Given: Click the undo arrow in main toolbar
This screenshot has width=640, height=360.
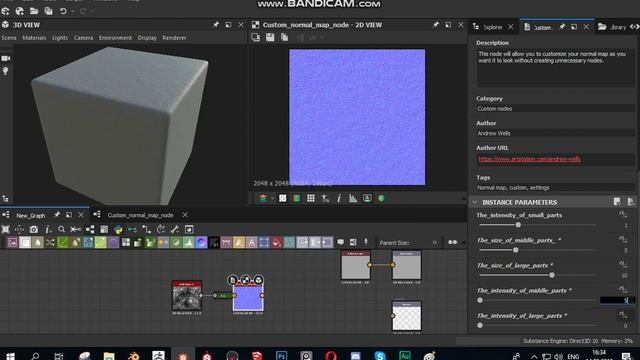Looking at the screenshot, I should pos(63,11).
